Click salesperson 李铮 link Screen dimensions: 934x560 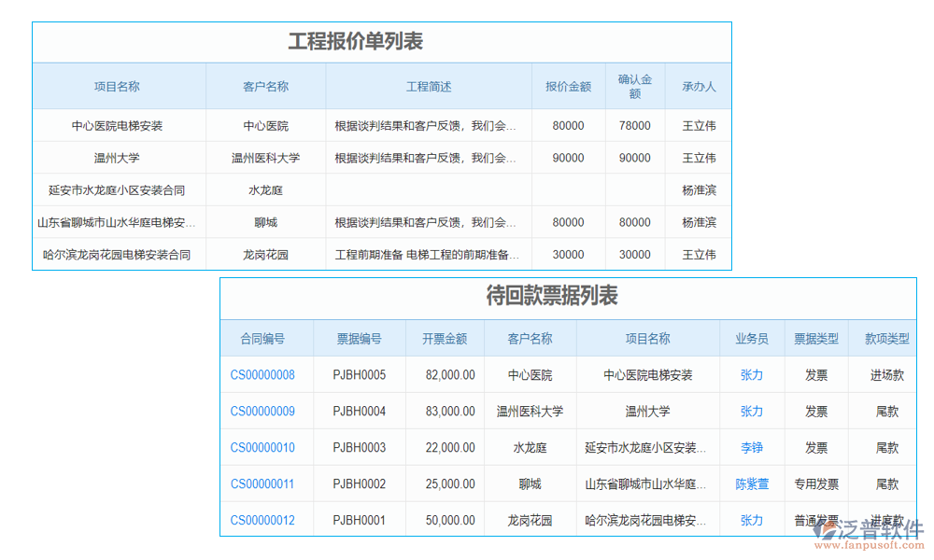751,447
